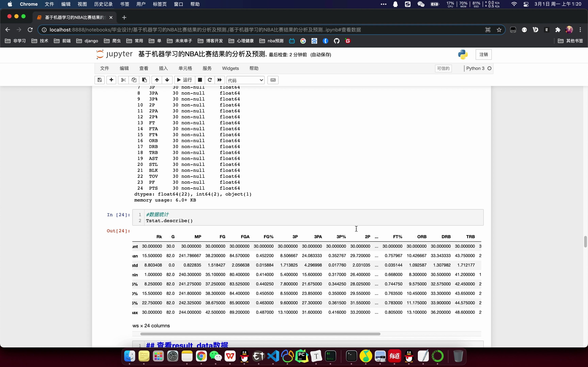Click the Move cell up arrow icon
Viewport: 588px width, 367px height.
pos(157,80)
